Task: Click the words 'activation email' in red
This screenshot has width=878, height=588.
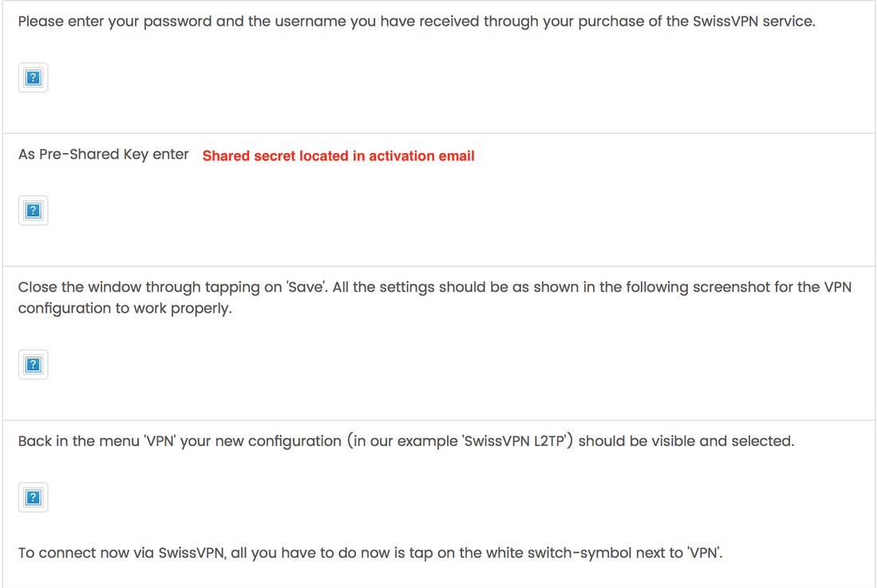Action: (421, 156)
